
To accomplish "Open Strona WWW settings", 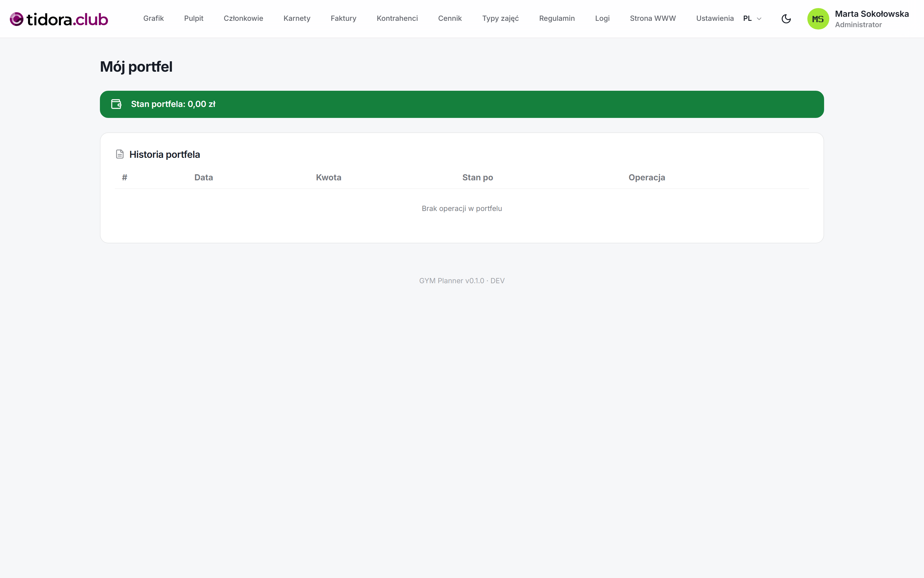I will coord(653,18).
